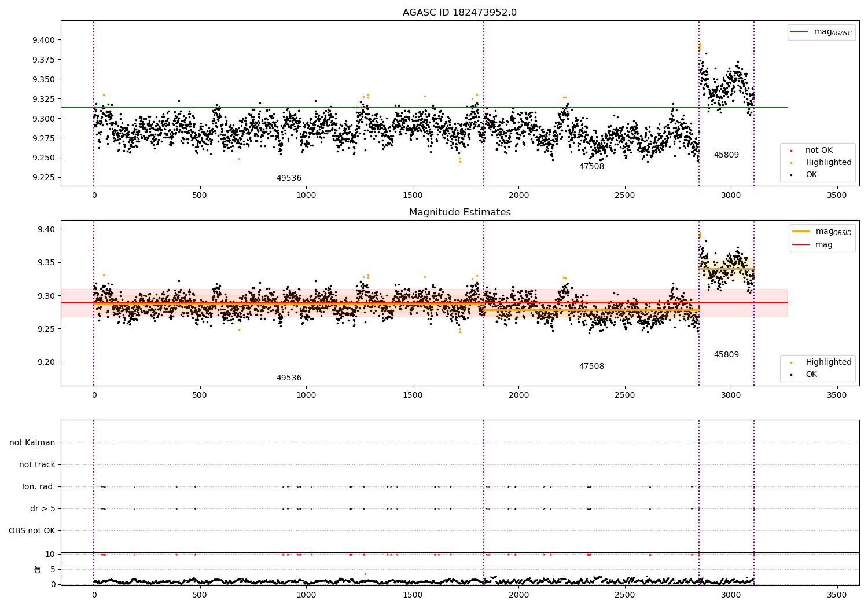Click the 'Highlighted' legend entry in middle plot

click(x=828, y=362)
